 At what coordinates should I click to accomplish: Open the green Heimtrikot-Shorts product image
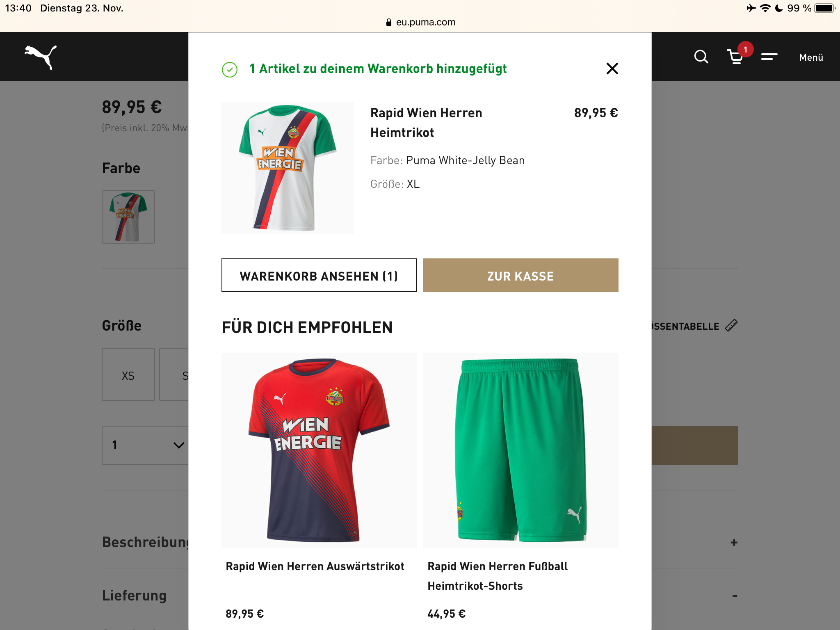(520, 450)
